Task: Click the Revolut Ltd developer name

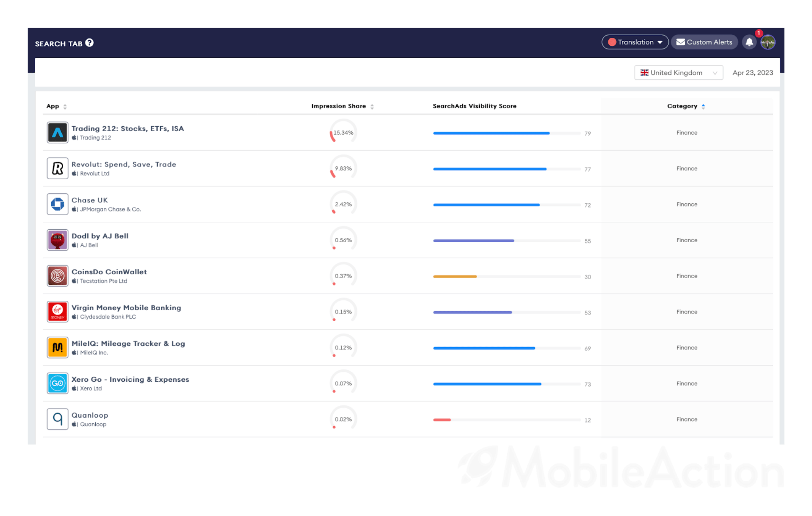Action: click(95, 174)
